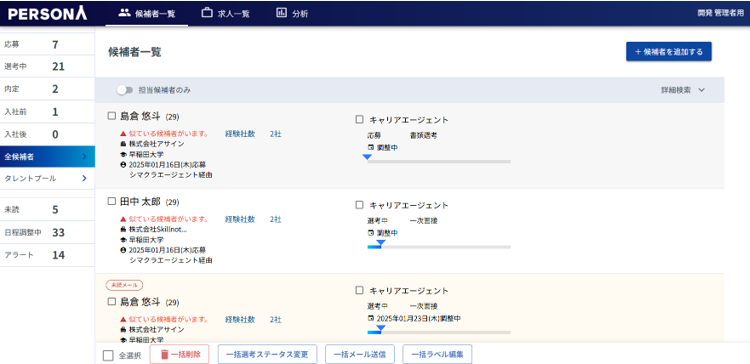Click 未読 count 5 in sidebar

pos(55,210)
